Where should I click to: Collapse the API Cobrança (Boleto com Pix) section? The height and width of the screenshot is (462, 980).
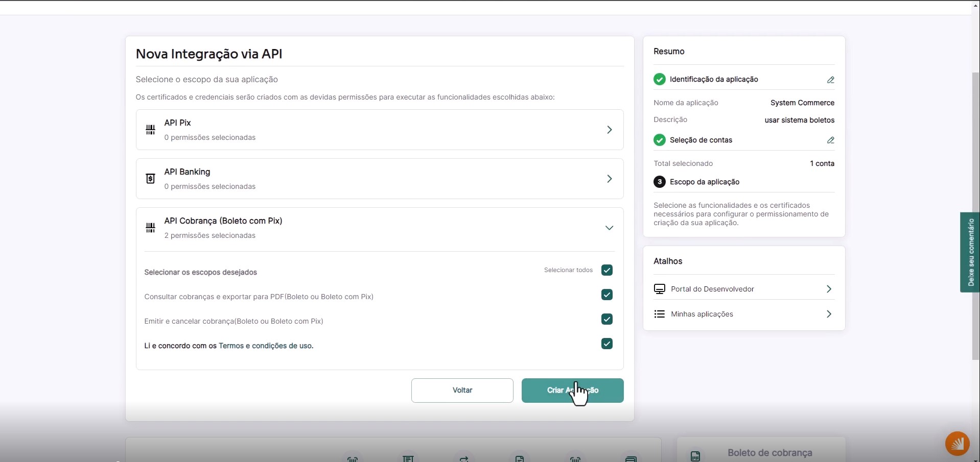tap(609, 228)
